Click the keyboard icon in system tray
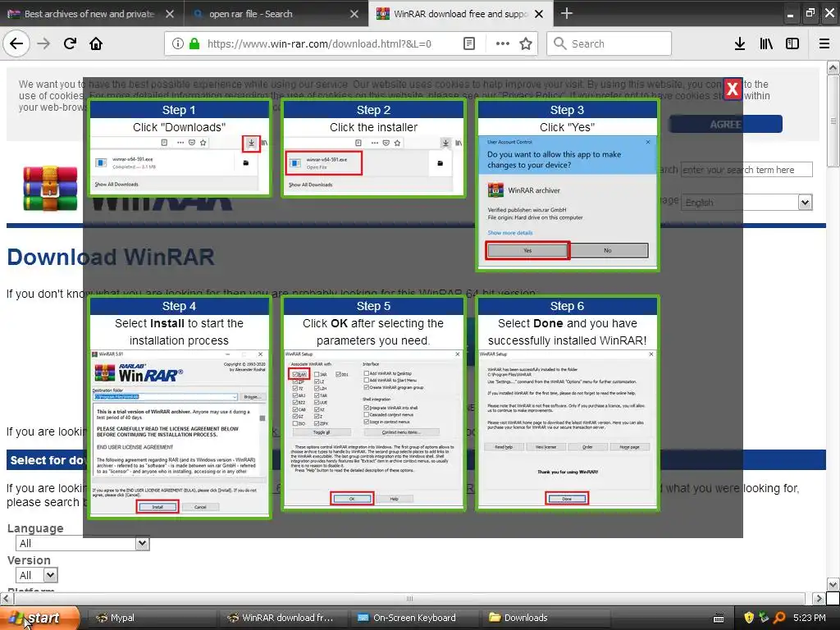The height and width of the screenshot is (630, 840). 719,619
